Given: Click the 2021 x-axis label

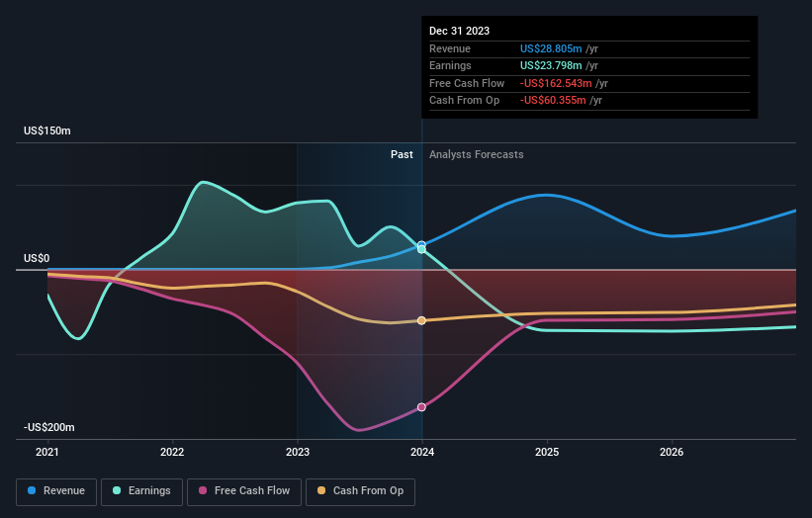Looking at the screenshot, I should coord(47,452).
